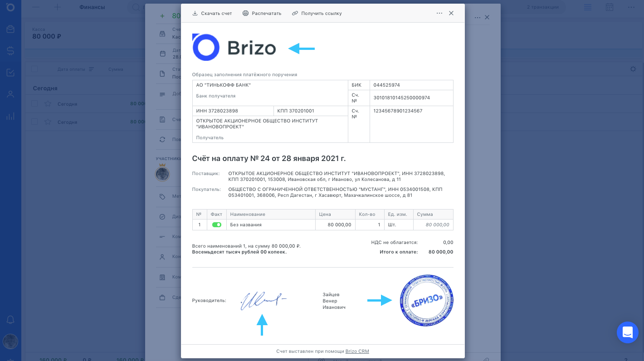Click the tag label icon in transaction panel
Viewport: 644px width, 361px height.
[162, 197]
